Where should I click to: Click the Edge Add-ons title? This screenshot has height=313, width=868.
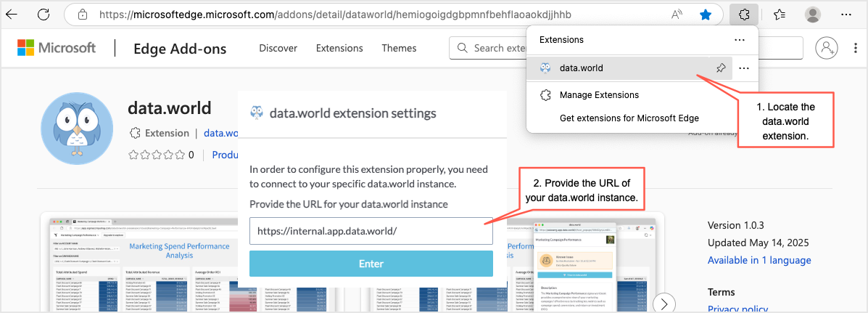point(180,49)
